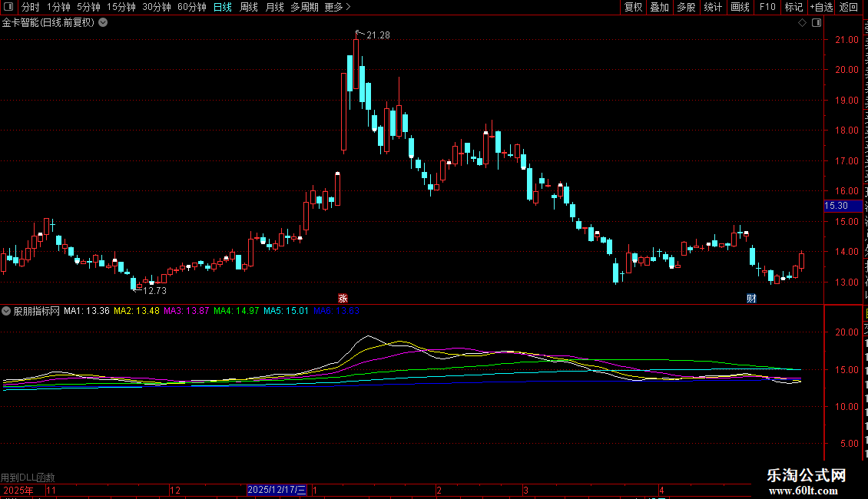Image resolution: width=868 pixels, height=499 pixels.
Task: Add stock via +自选
Action: [x=821, y=7]
